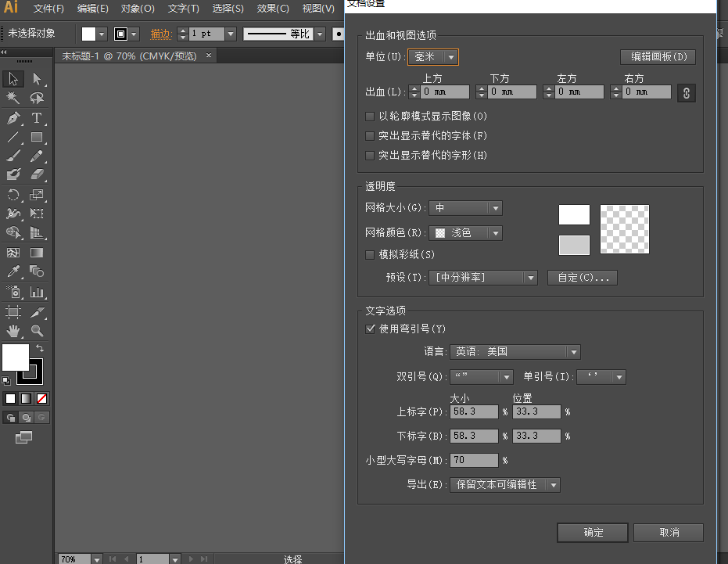Viewport: 728px width, 564px height.
Task: Open the 对象(O) menu
Action: tap(138, 9)
